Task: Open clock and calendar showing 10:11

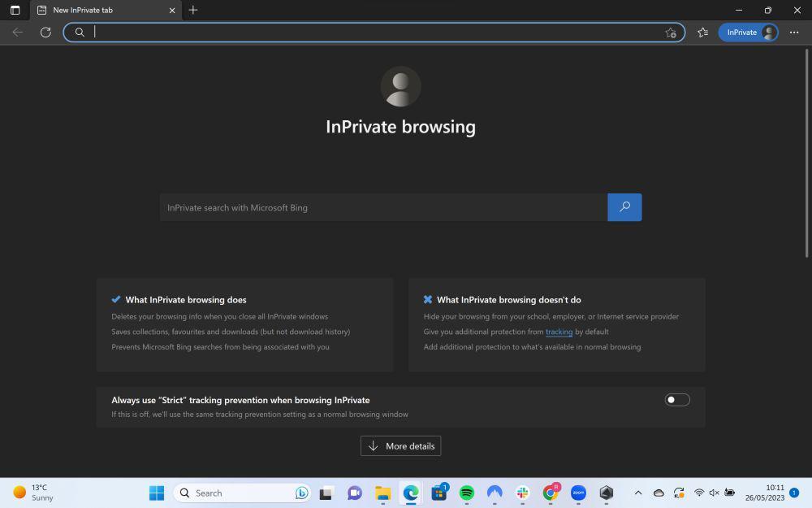Action: [x=765, y=493]
